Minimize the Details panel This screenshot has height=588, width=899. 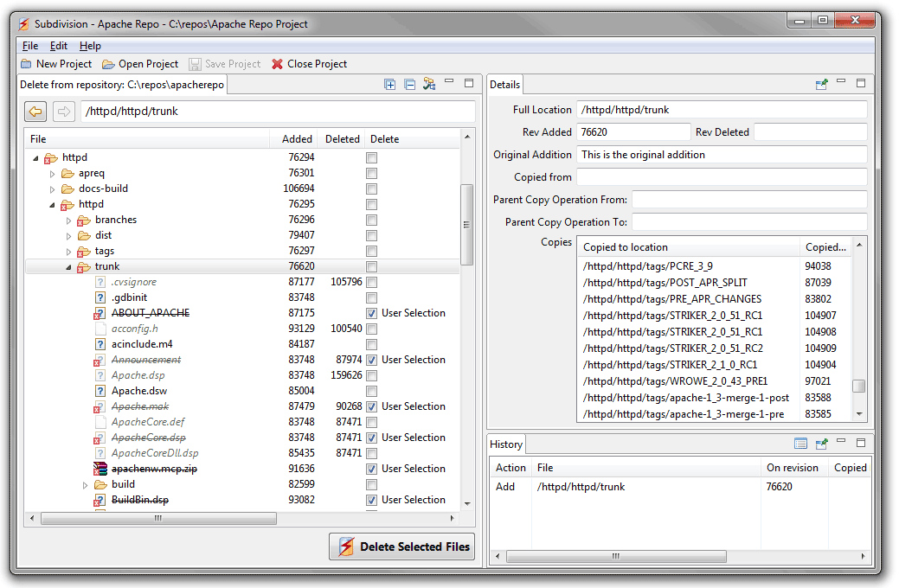(841, 82)
